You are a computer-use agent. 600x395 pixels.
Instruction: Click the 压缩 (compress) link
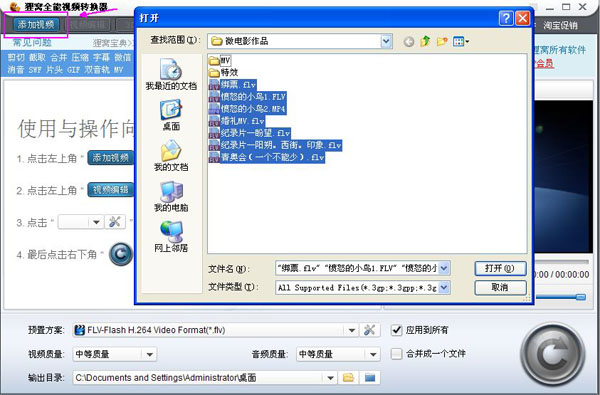(80, 57)
